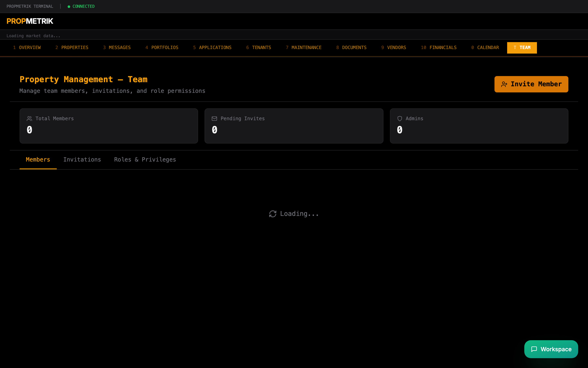
Task: Click the Pending Invites stat card
Action: (294, 126)
